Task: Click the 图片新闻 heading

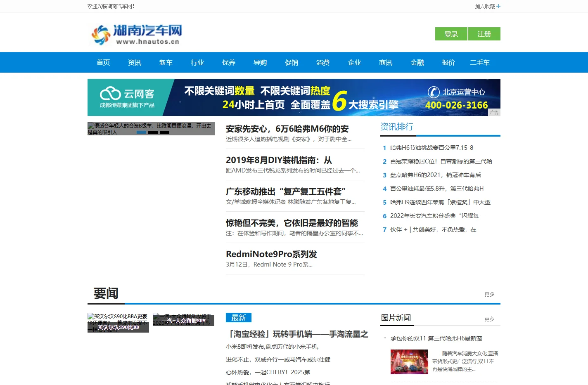Action: (396, 317)
